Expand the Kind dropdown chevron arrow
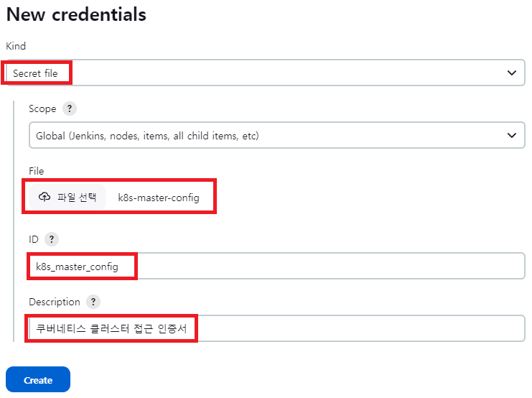This screenshot has width=532, height=398. coord(512,73)
